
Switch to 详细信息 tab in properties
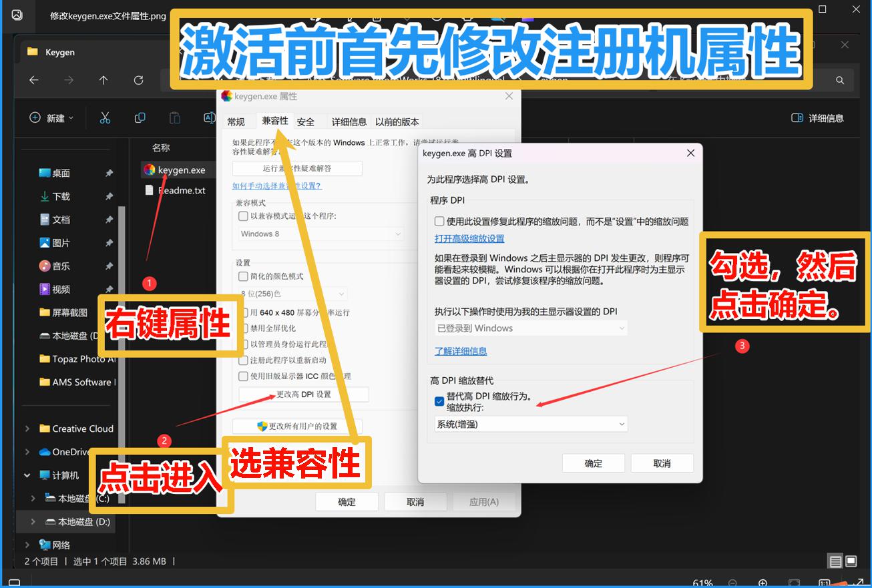click(349, 122)
